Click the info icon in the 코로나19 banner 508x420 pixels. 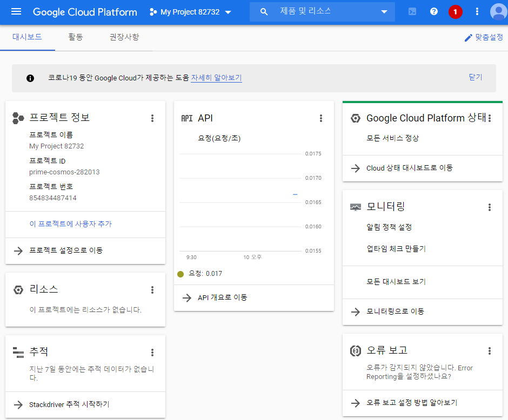pyautogui.click(x=30, y=78)
